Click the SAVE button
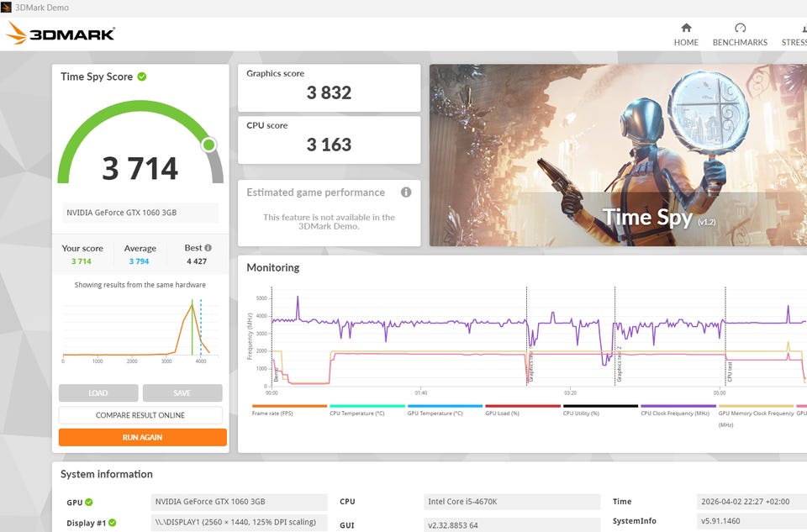Screen dimensions: 807x532 click(182, 393)
